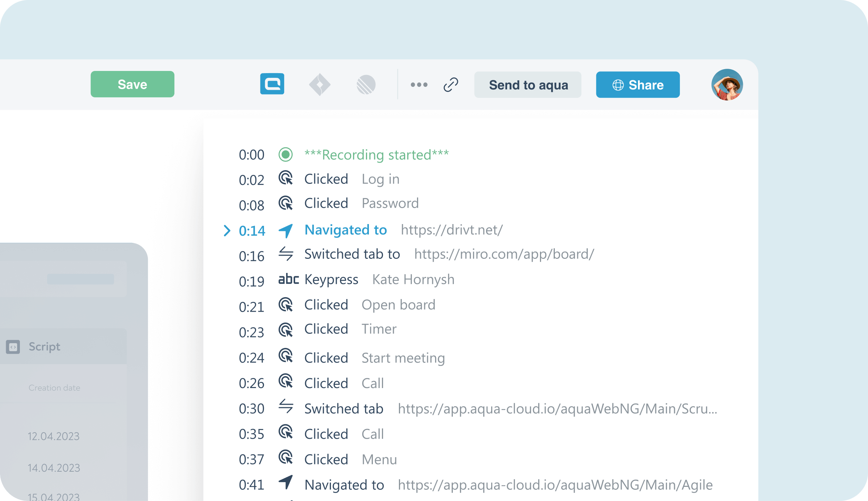The height and width of the screenshot is (501, 868).
Task: Open the miro.com board URL
Action: pos(504,254)
